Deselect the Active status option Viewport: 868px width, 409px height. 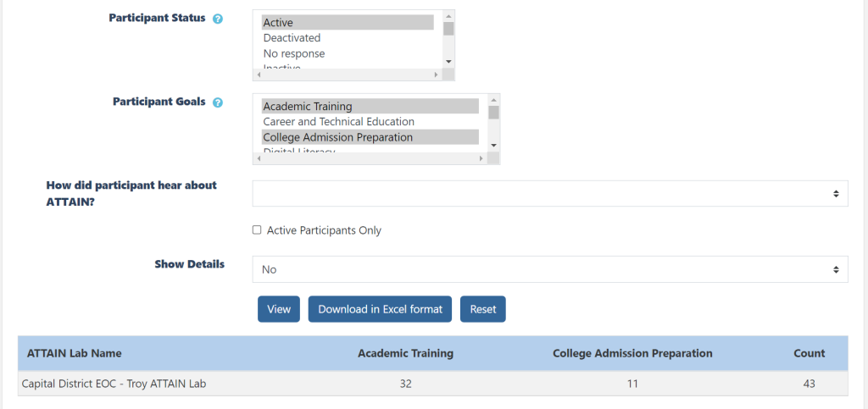pyautogui.click(x=348, y=23)
